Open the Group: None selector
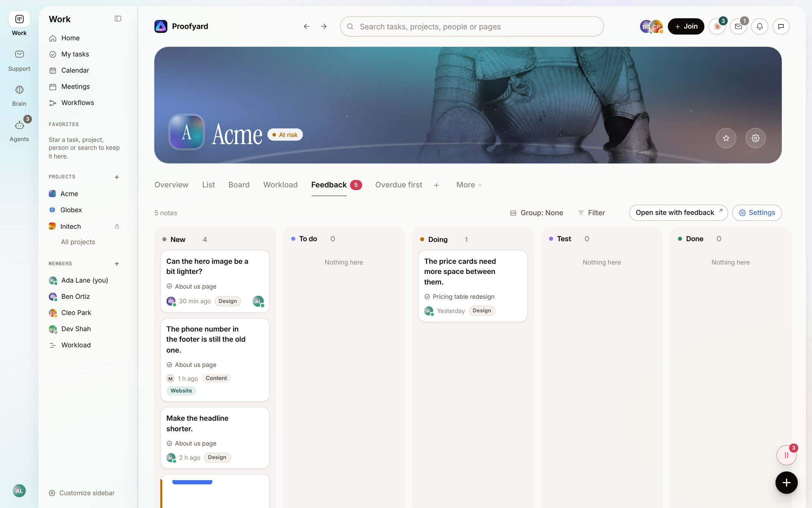 (x=536, y=213)
